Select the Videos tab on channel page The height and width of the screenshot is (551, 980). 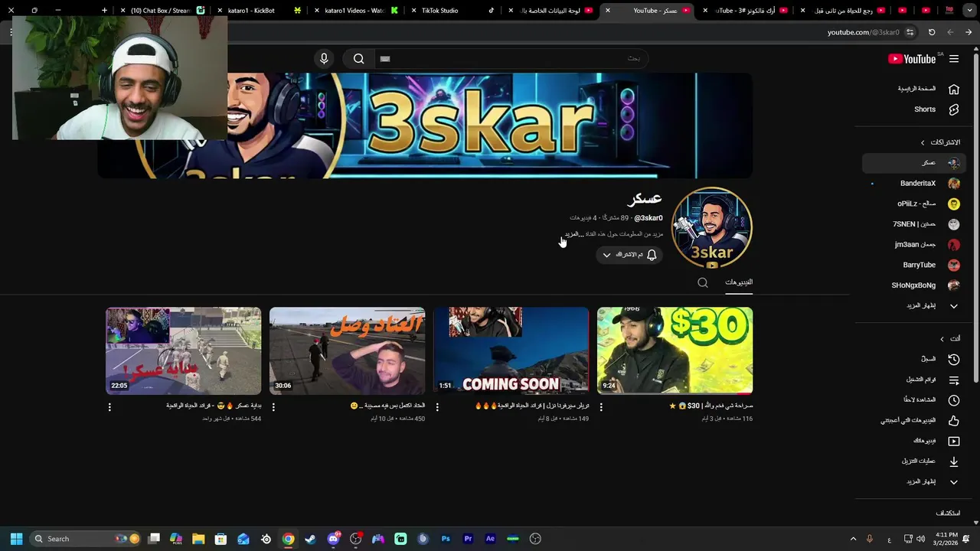tap(739, 282)
